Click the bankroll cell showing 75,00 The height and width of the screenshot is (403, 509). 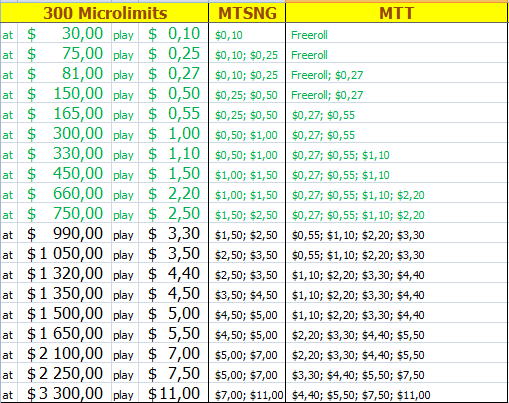point(64,53)
